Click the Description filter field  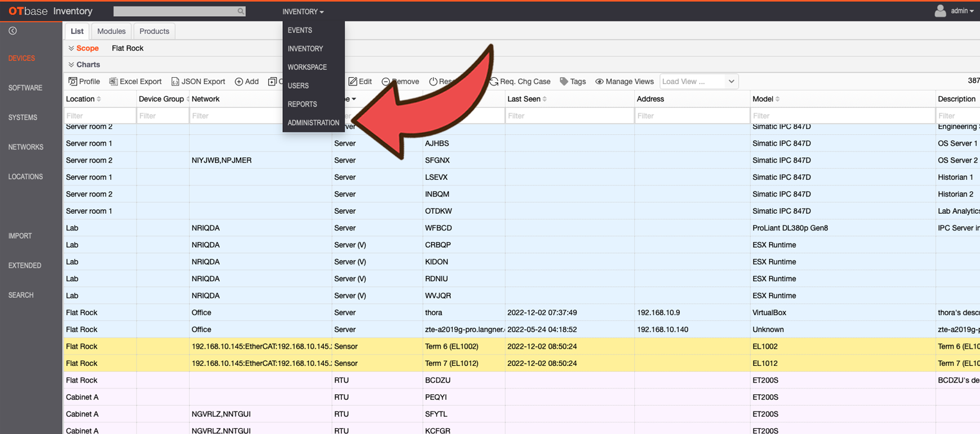[x=958, y=116]
